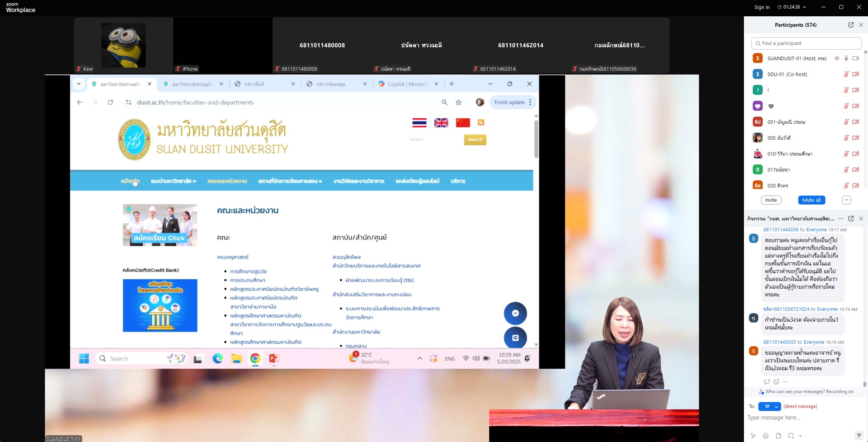868x442 pixels.
Task: Click the Find a participant search field
Action: point(806,43)
